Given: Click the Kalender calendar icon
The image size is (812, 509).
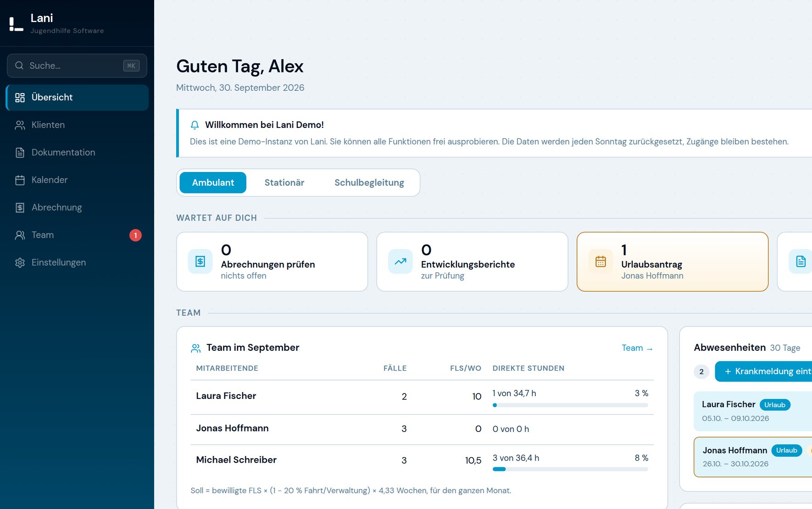Looking at the screenshot, I should pos(20,180).
